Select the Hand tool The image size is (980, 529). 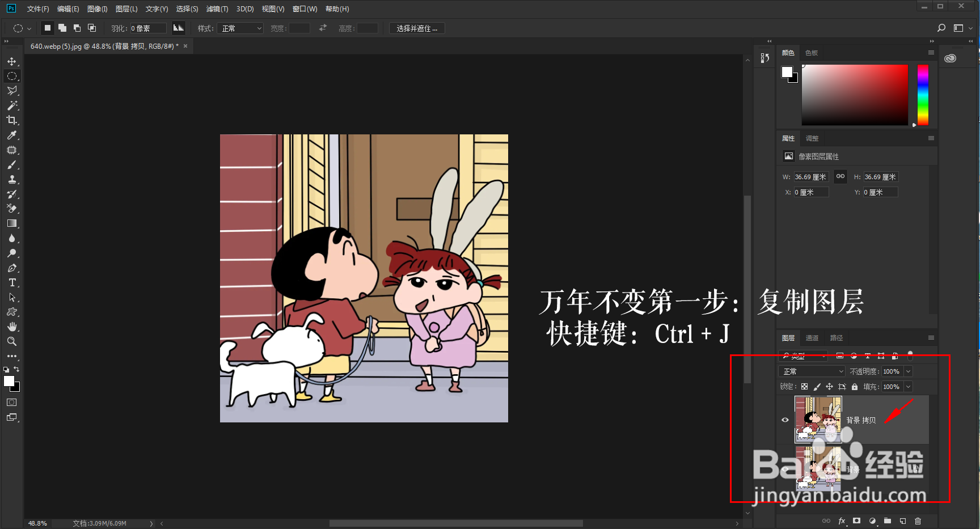(12, 327)
